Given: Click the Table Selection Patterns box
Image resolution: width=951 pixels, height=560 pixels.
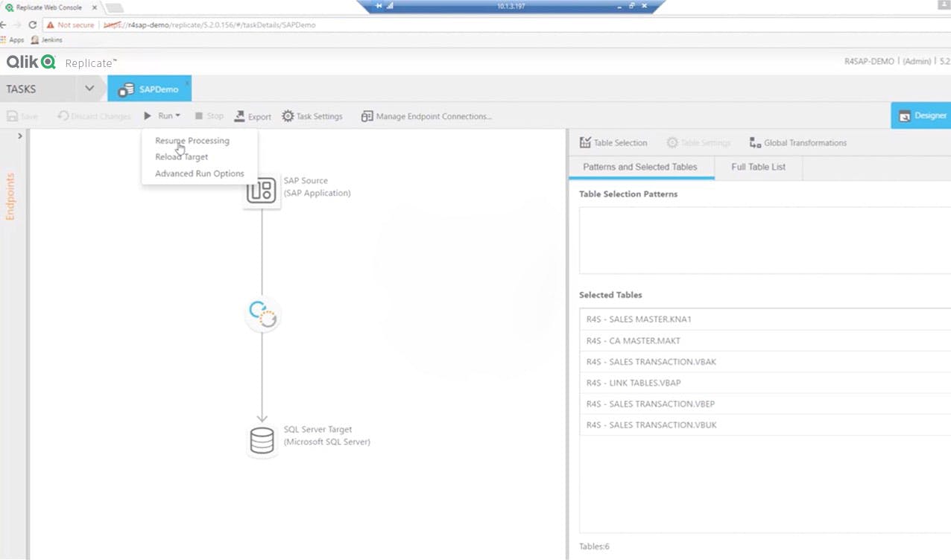Looking at the screenshot, I should click(x=765, y=241).
